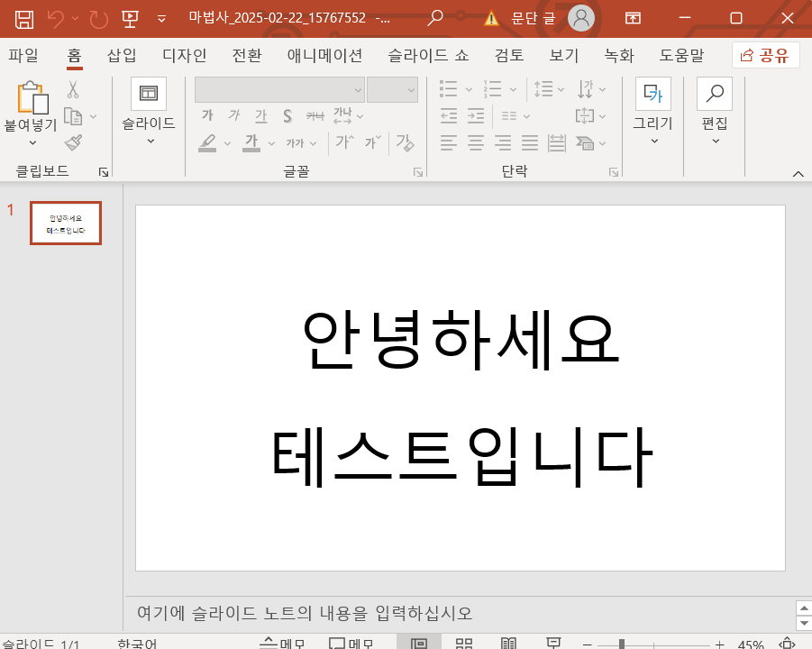This screenshot has width=812, height=649.
Task: Click the Copy icon
Action: pos(73,116)
